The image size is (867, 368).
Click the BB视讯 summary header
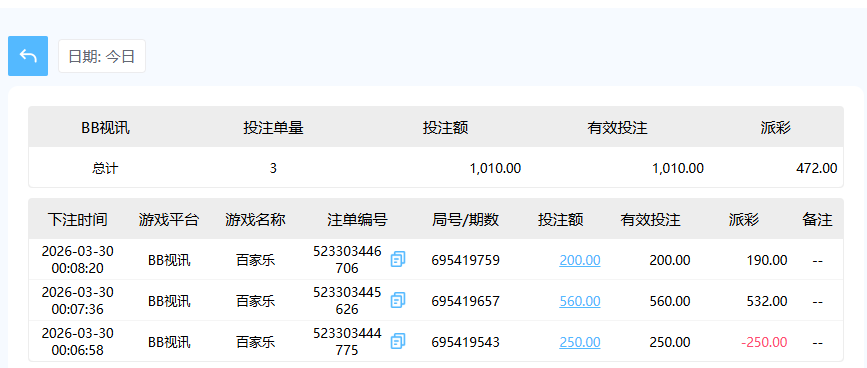point(105,128)
